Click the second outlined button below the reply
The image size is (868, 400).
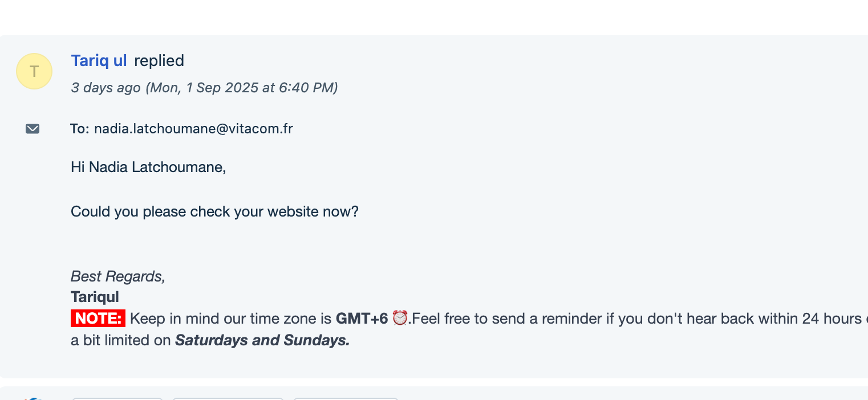pos(228,398)
